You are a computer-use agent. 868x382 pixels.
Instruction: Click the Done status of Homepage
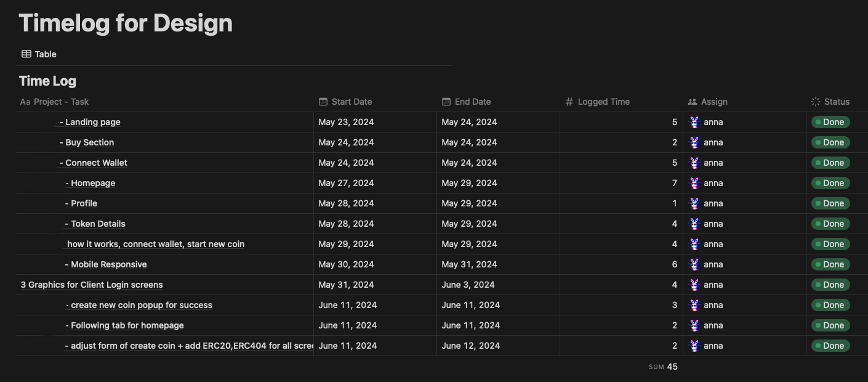(830, 183)
